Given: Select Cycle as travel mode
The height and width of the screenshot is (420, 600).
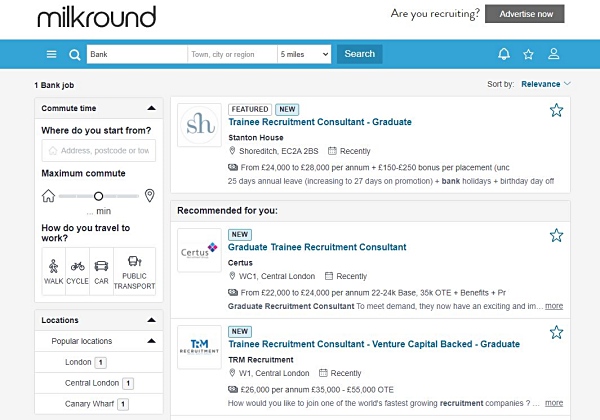Looking at the screenshot, I should (77, 271).
